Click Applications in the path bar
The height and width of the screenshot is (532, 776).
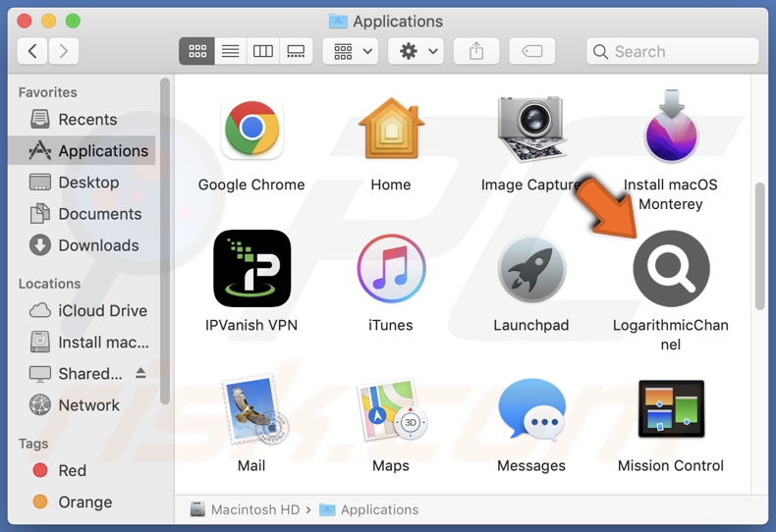369,509
